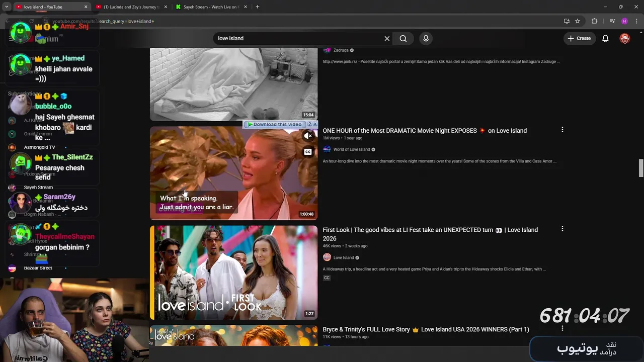Click the '1M views • 1 year ago' text
Image resolution: width=644 pixels, height=362 pixels.
343,138
